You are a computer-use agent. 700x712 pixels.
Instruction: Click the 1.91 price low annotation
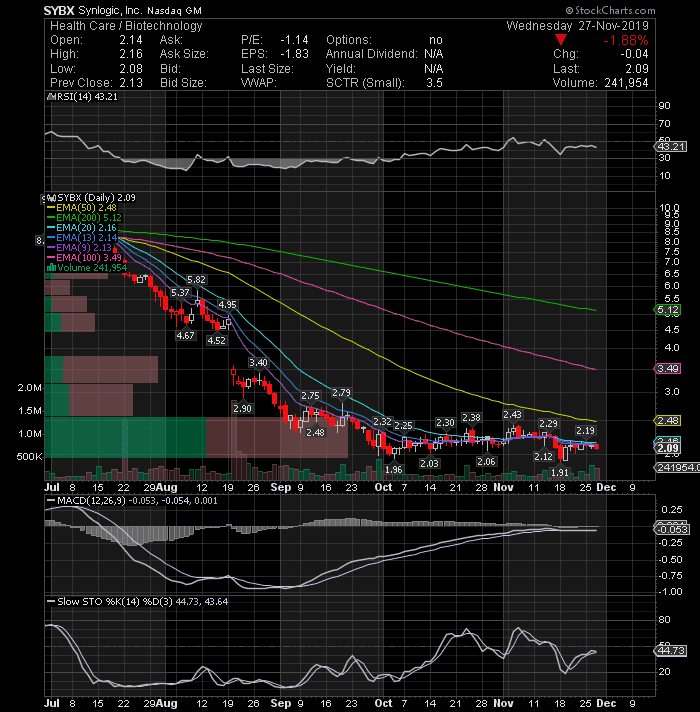560,472
